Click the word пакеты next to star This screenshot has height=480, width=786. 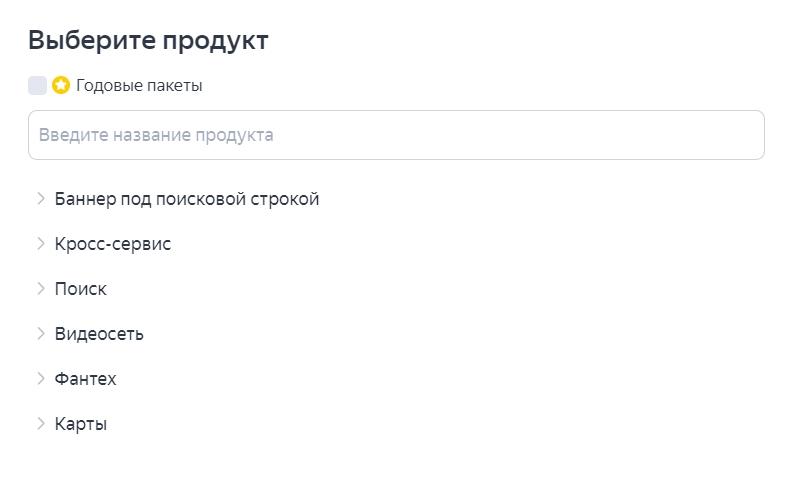coord(175,85)
